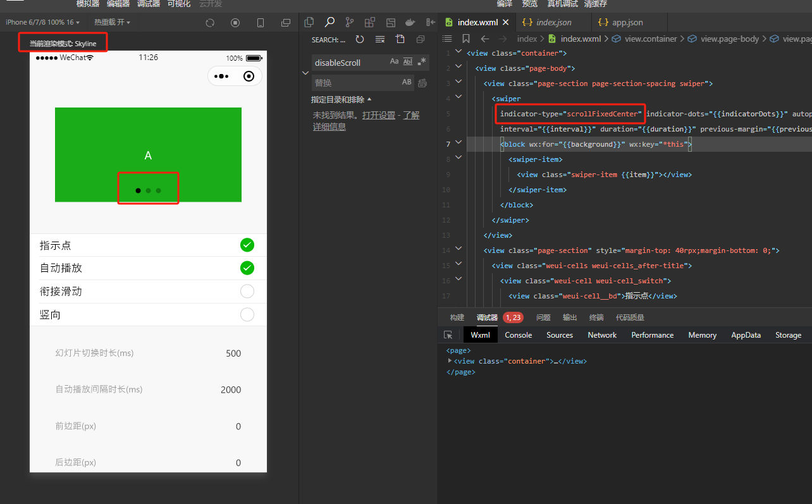Click the green swiper slide A
Image resolution: width=812 pixels, height=504 pixels.
click(148, 154)
